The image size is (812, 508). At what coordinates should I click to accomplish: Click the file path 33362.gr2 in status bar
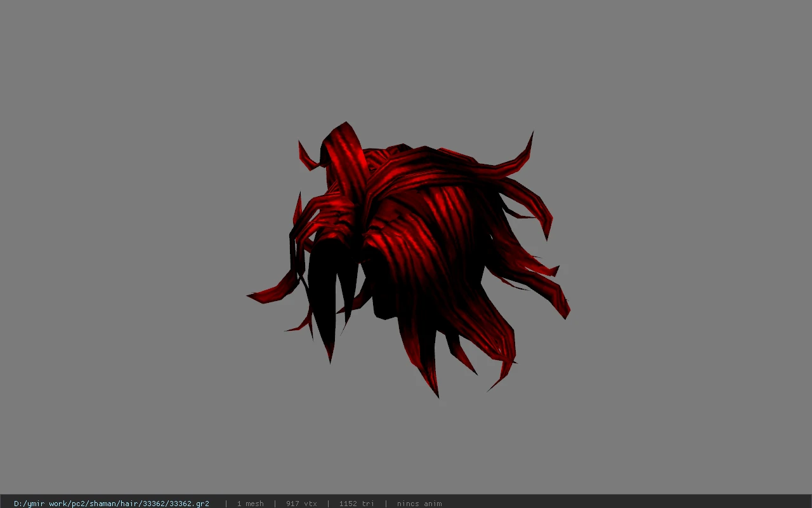pos(112,504)
